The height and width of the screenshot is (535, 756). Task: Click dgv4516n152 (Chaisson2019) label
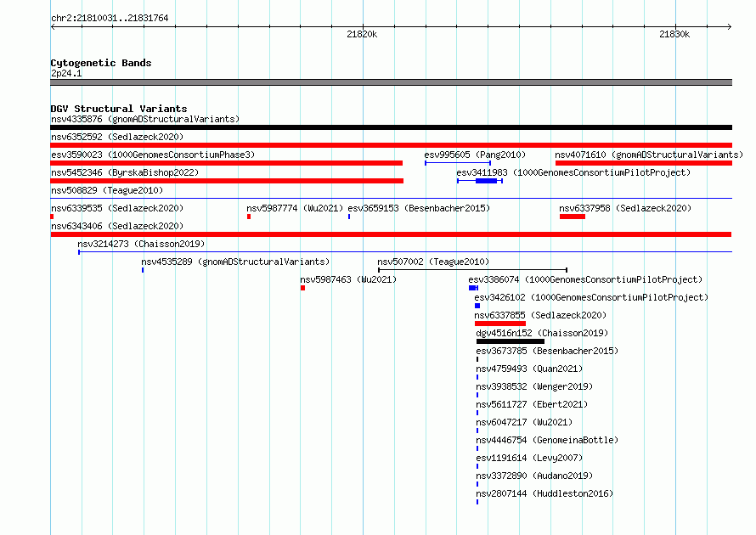point(542,333)
